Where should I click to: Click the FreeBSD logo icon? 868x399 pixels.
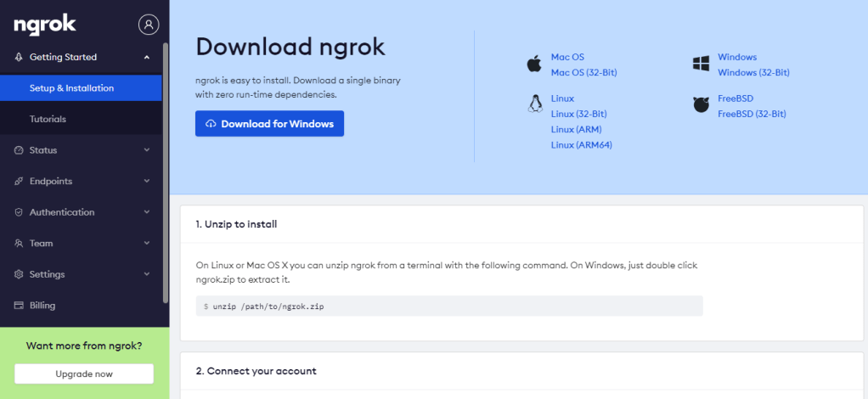coord(701,105)
